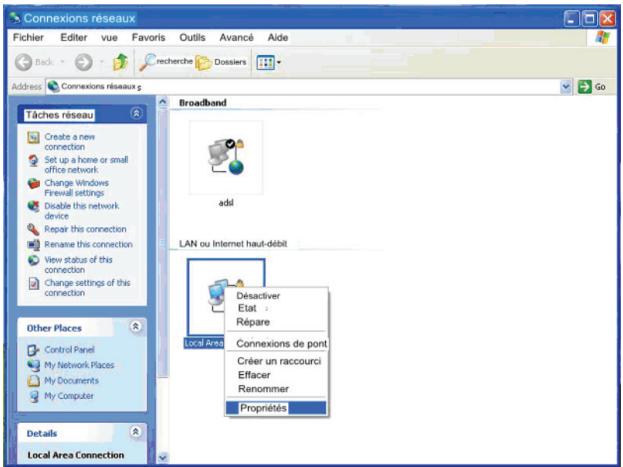Open the Favoris menu

tap(148, 37)
